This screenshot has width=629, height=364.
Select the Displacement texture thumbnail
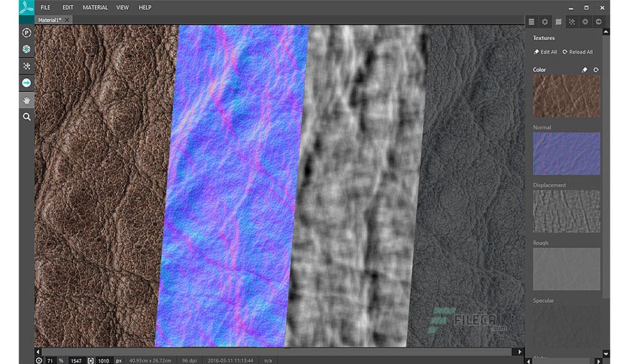pyautogui.click(x=567, y=211)
